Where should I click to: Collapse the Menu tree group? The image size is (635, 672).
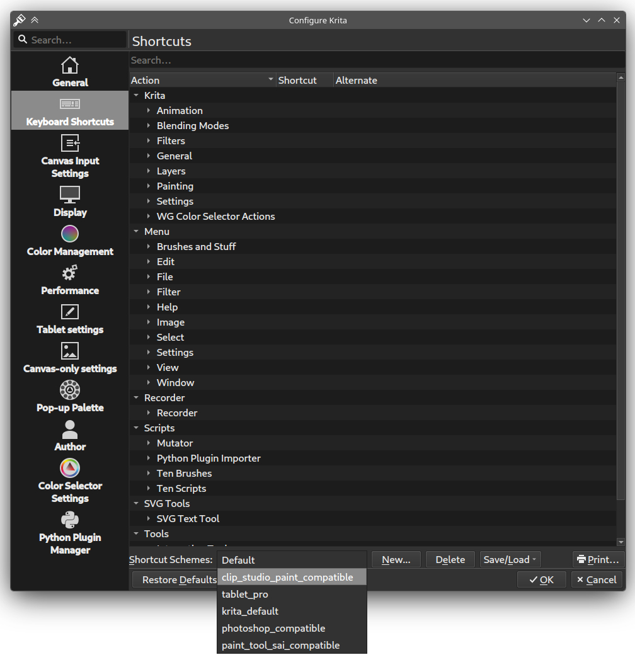click(136, 231)
